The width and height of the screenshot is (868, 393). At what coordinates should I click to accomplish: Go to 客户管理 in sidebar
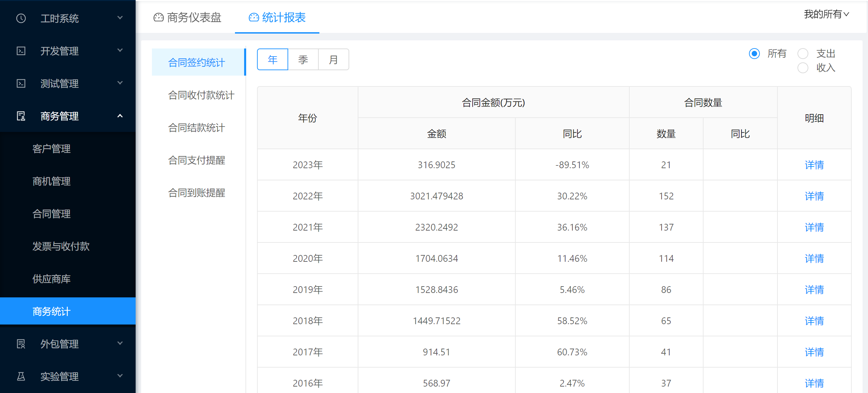click(68, 149)
